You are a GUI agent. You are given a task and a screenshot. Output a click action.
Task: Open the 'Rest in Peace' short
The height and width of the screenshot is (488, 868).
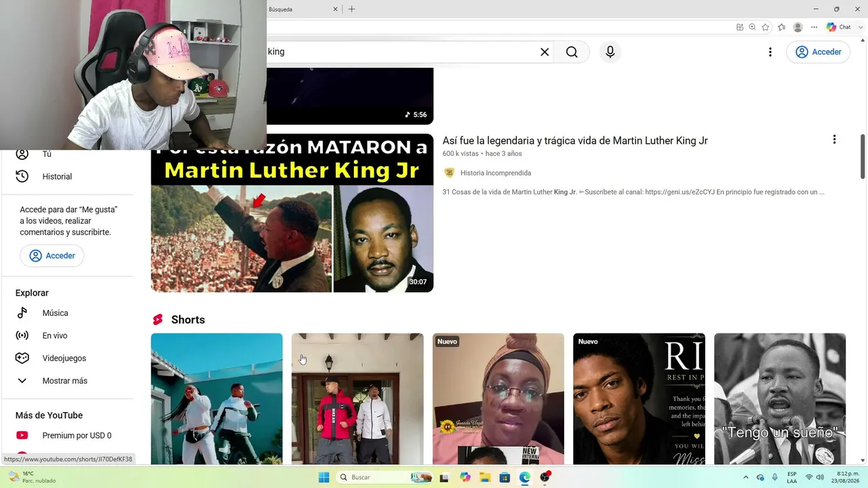639,399
